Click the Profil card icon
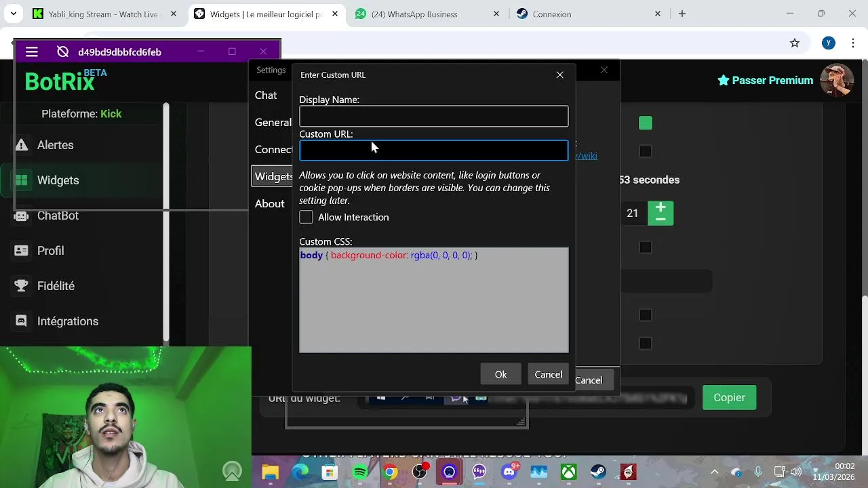 pos(21,251)
